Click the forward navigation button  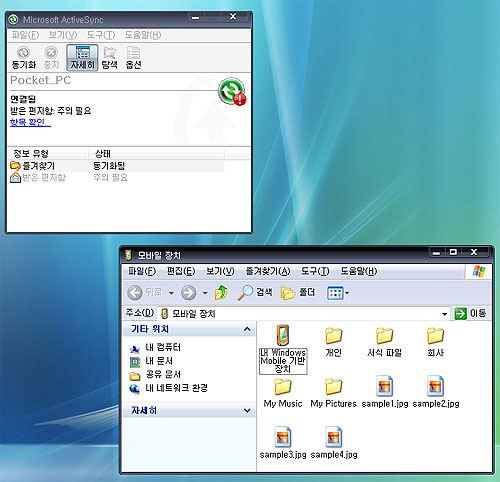(x=189, y=293)
